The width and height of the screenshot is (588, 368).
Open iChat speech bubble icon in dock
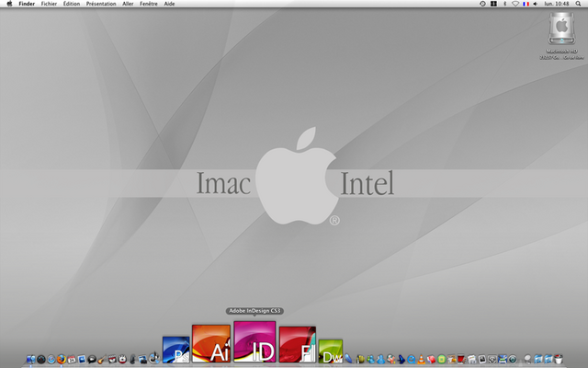click(x=92, y=360)
